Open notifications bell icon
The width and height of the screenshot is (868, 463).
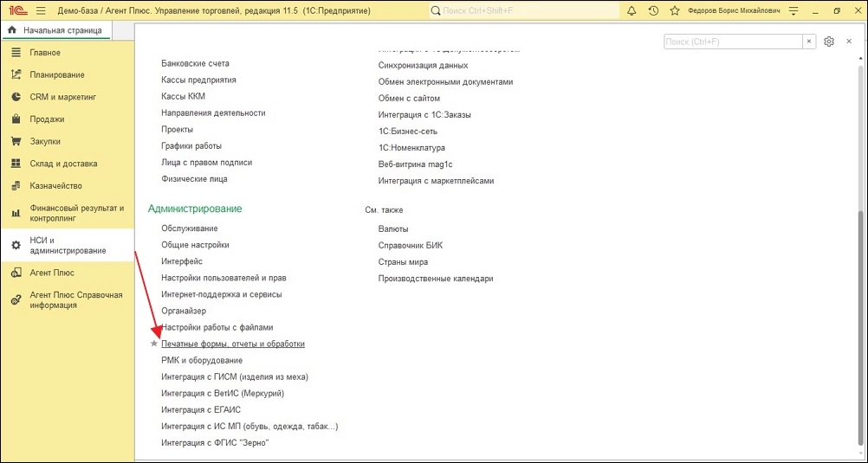632,11
